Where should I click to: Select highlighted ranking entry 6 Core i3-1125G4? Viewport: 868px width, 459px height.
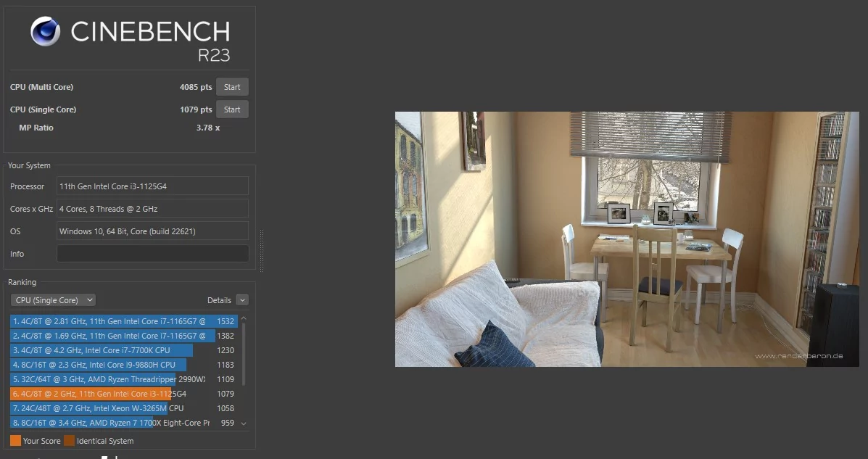tap(124, 394)
